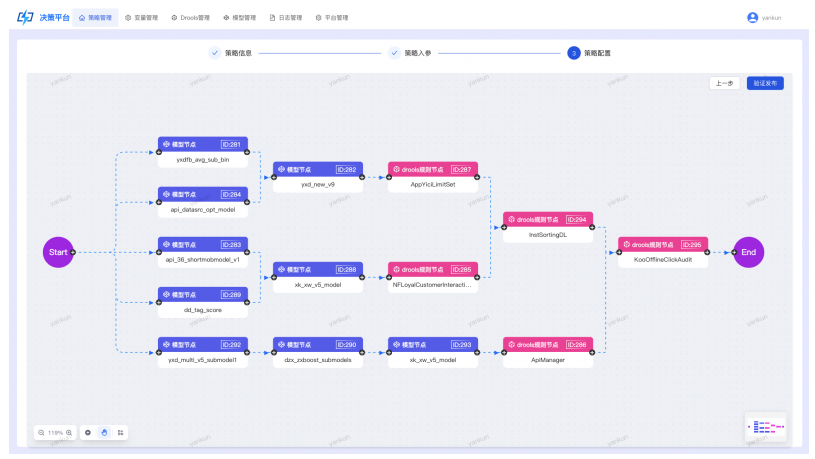The image size is (815, 459).
Task: Select the hand pan tool
Action: (103, 432)
